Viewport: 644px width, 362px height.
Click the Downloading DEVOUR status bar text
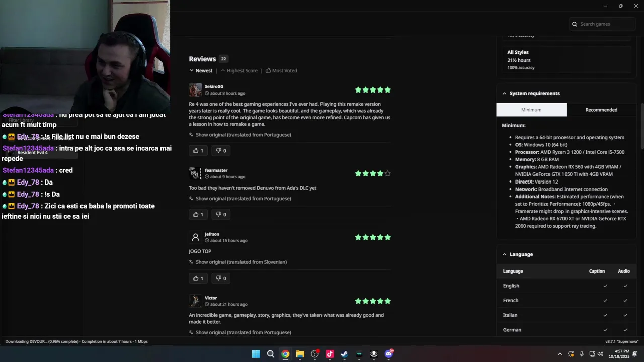(76, 342)
